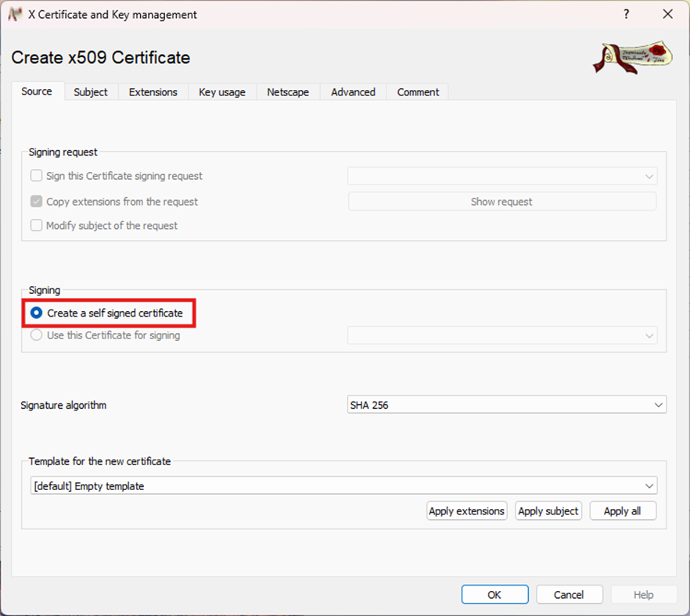Expand the template for new certificate dropdown

coord(343,486)
